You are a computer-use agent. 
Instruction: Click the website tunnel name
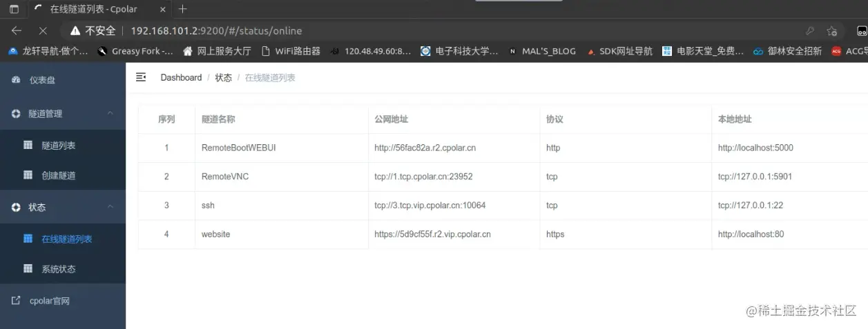215,235
